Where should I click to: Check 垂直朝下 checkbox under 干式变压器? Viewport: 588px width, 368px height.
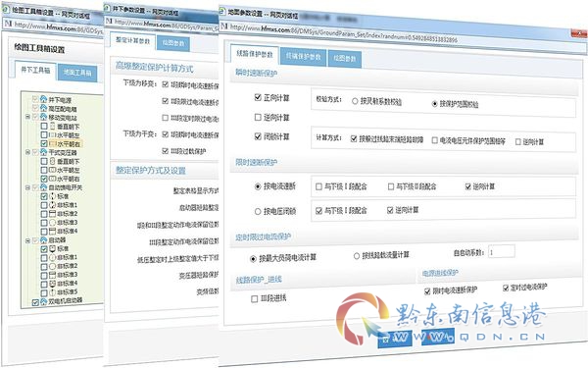coord(44,161)
